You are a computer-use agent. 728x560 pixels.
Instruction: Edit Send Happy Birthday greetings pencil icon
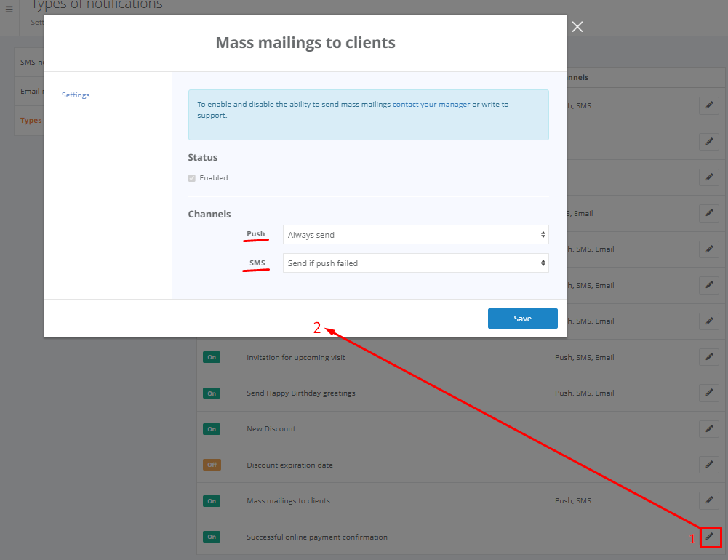[709, 393]
